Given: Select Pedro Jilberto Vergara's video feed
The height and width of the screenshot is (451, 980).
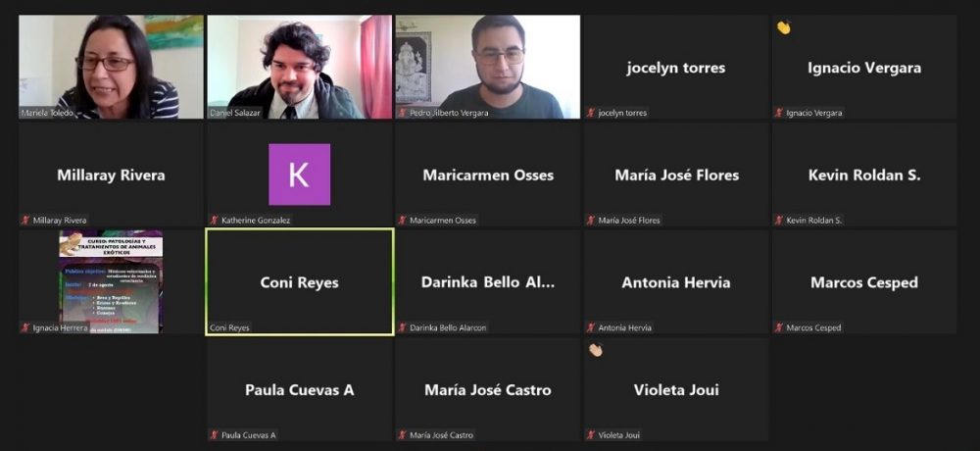Looking at the screenshot, I should tap(488, 67).
